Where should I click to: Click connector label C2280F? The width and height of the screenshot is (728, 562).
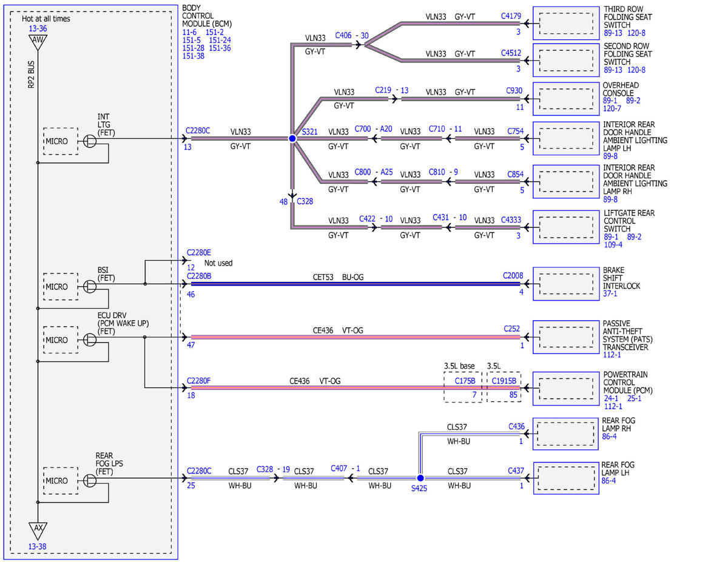pyautogui.click(x=199, y=381)
